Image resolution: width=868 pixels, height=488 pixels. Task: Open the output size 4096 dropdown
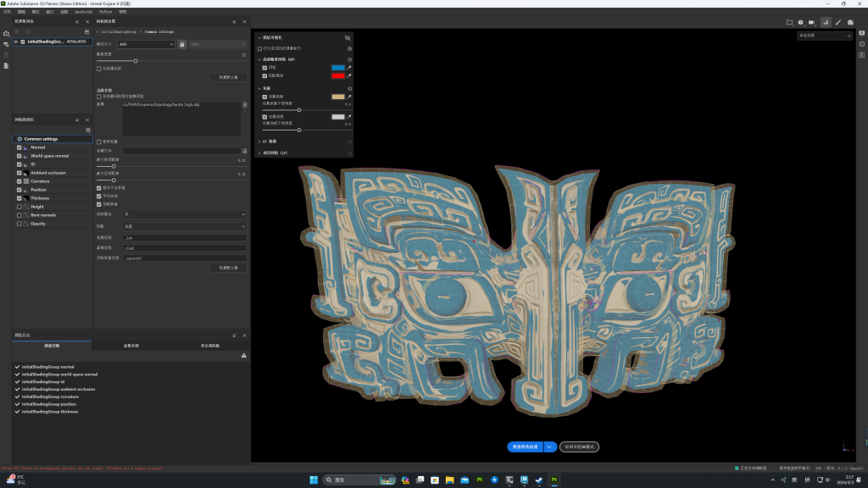click(x=146, y=44)
